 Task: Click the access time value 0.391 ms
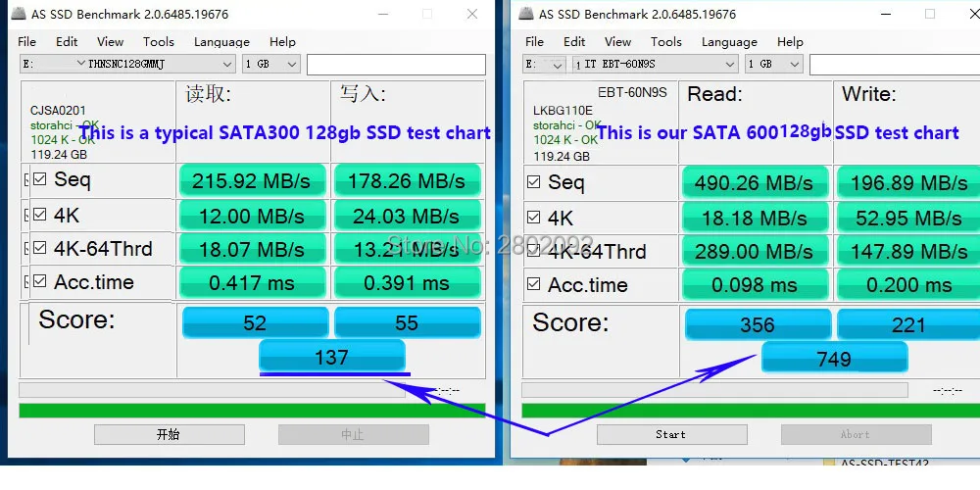[x=407, y=282]
